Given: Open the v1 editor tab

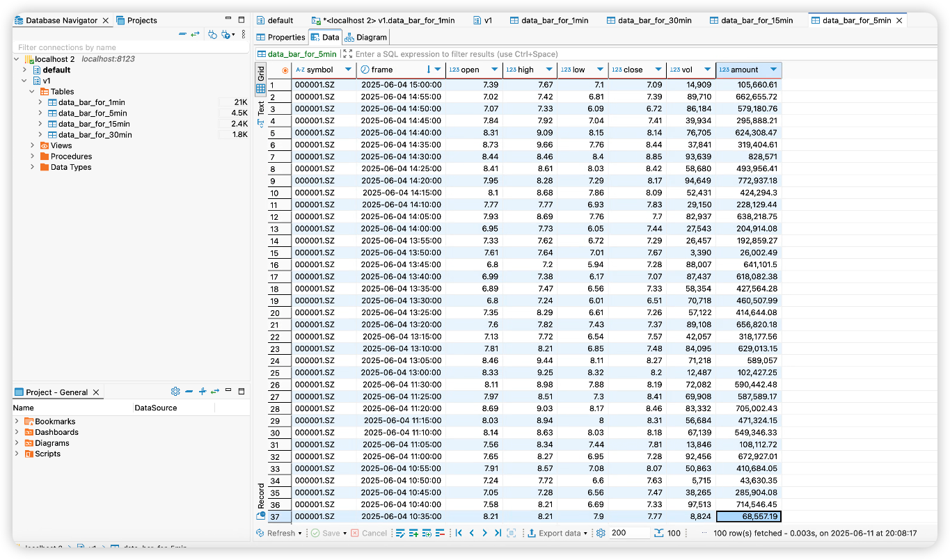Looking at the screenshot, I should click(482, 20).
